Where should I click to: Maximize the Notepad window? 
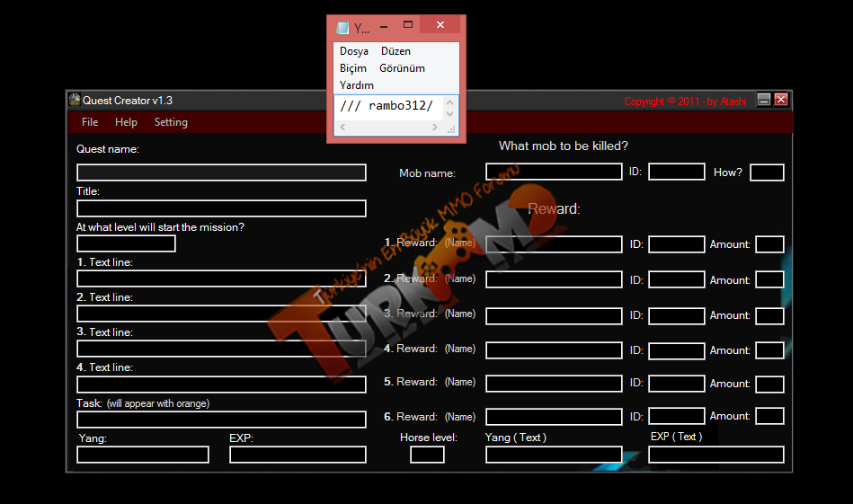click(408, 25)
